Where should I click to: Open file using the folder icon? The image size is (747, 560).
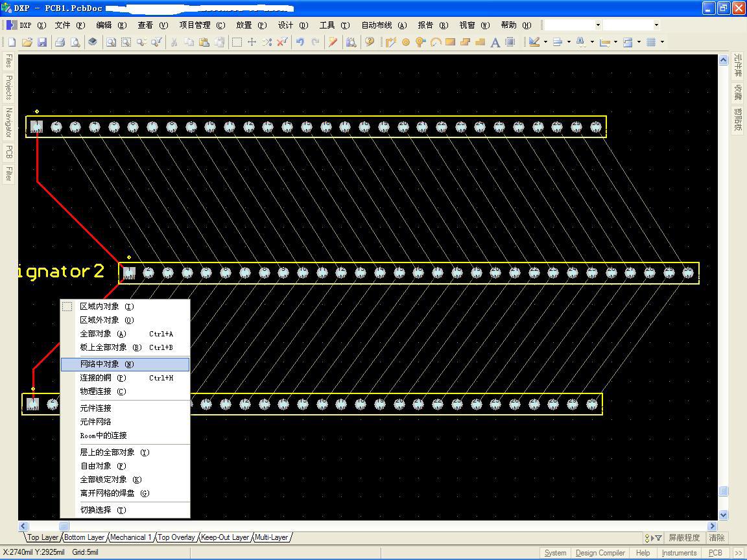[27, 42]
